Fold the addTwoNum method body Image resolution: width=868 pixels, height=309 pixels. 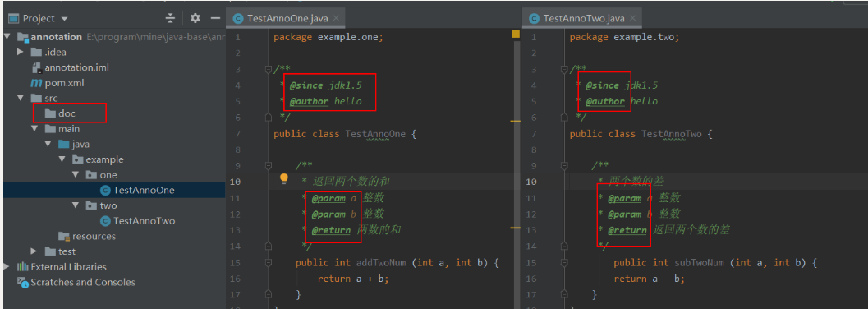coord(269,262)
